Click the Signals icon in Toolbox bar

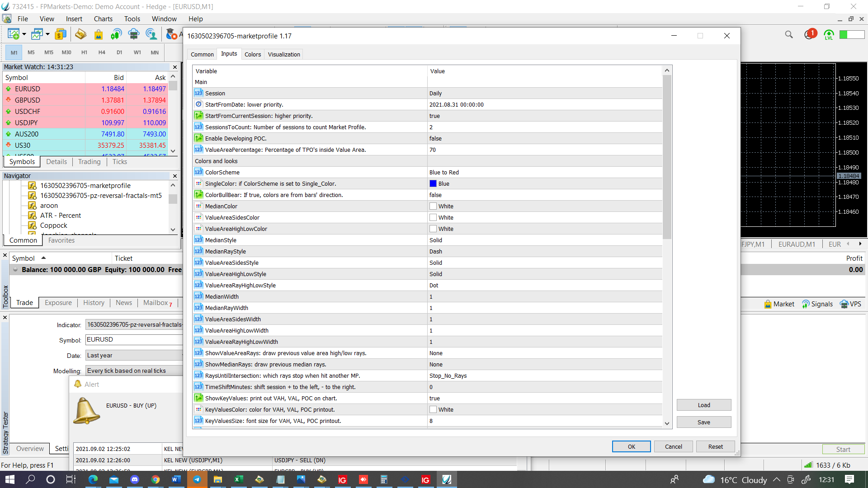click(x=806, y=304)
